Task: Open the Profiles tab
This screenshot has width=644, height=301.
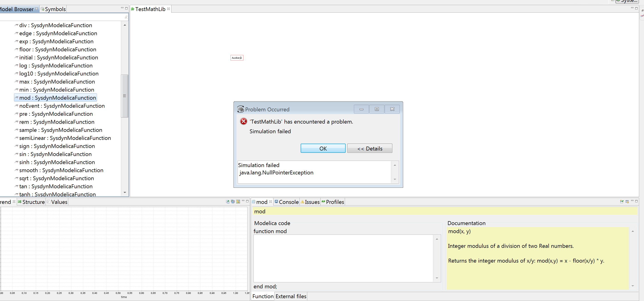Action: 333,202
